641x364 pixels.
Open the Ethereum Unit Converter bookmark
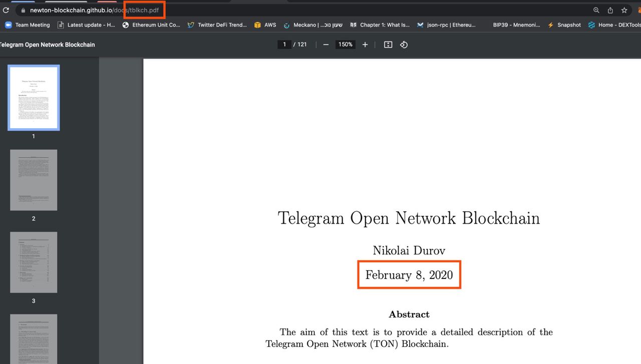pos(151,25)
